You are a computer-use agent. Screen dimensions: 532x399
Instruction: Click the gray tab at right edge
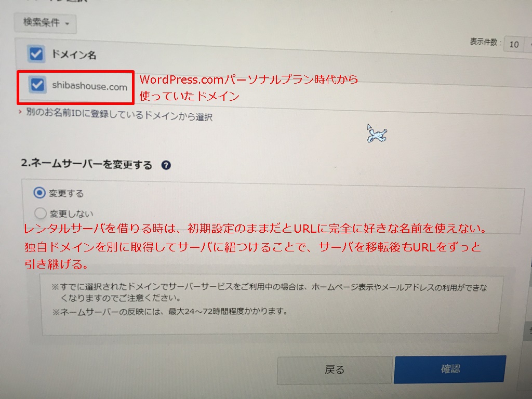pyautogui.click(x=528, y=330)
